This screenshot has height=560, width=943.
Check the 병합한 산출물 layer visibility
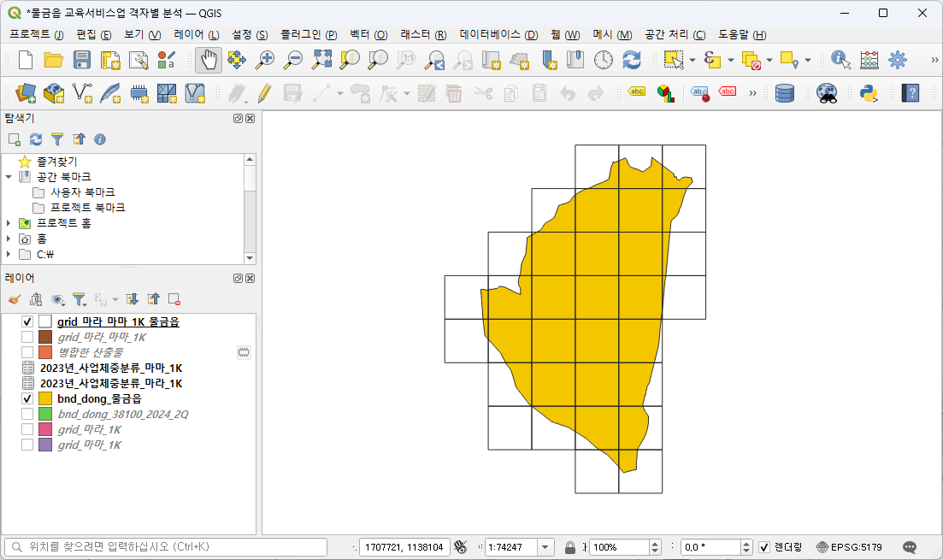click(27, 352)
